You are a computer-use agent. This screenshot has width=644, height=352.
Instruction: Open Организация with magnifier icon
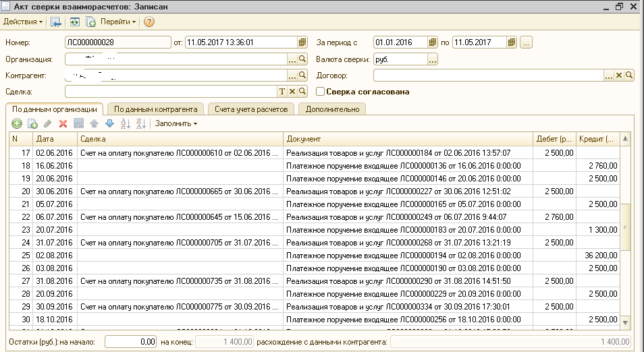(x=302, y=59)
